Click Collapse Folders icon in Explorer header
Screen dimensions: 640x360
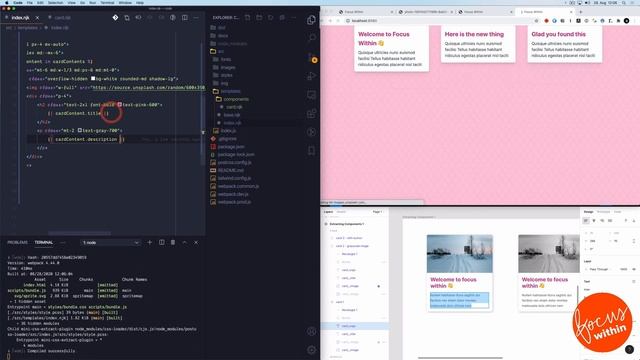(x=282, y=18)
